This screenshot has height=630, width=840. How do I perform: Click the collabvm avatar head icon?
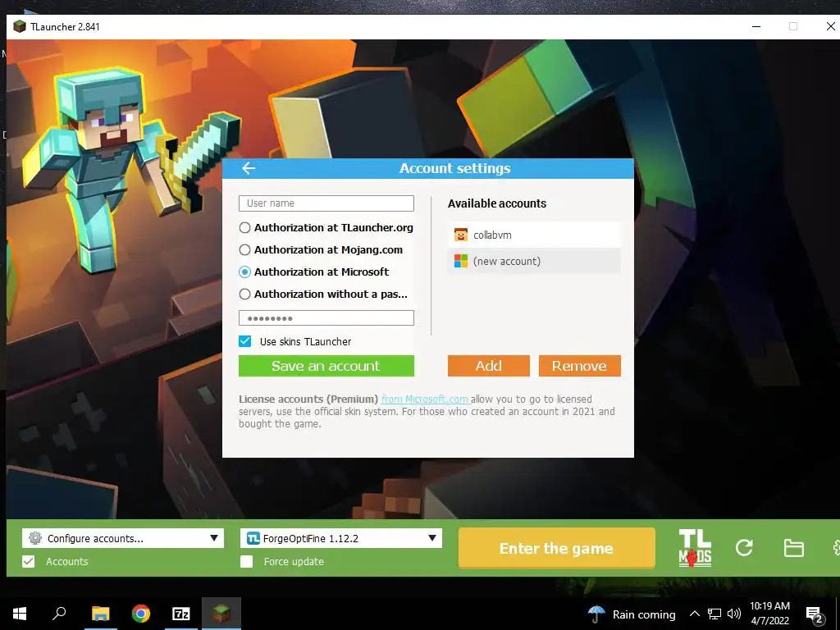(461, 235)
